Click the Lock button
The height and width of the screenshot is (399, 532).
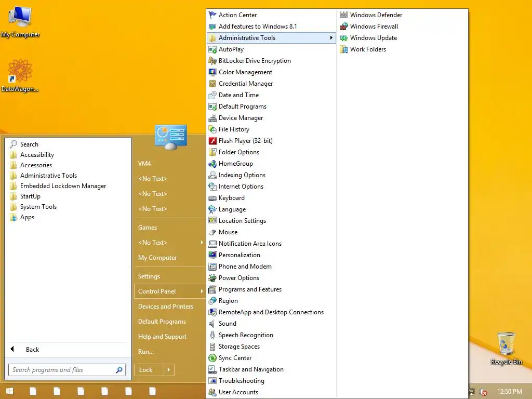[x=149, y=370]
